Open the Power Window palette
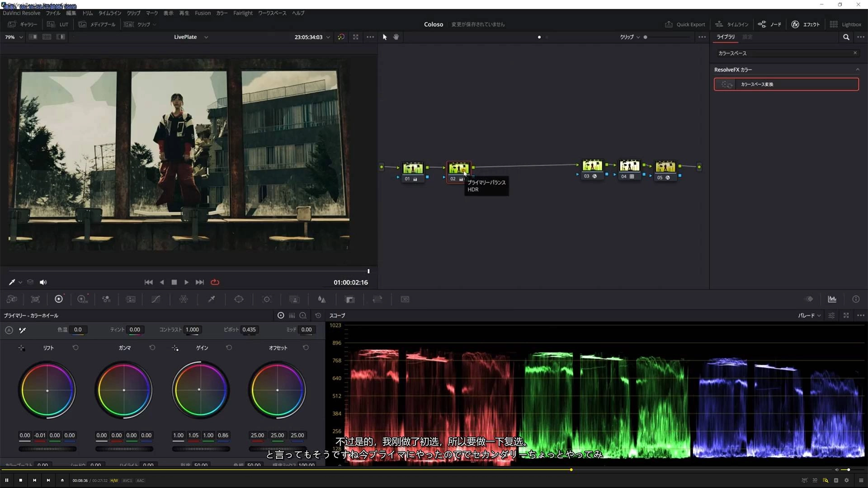Viewport: 868px width, 488px height. (239, 299)
